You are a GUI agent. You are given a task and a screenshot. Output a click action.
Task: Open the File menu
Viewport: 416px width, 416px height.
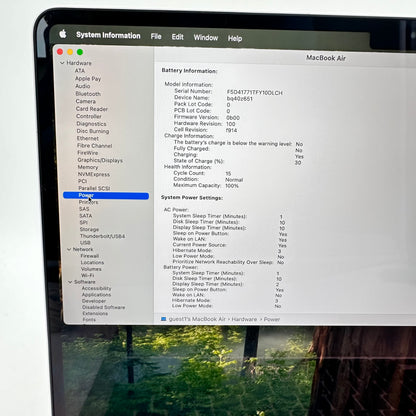(156, 36)
